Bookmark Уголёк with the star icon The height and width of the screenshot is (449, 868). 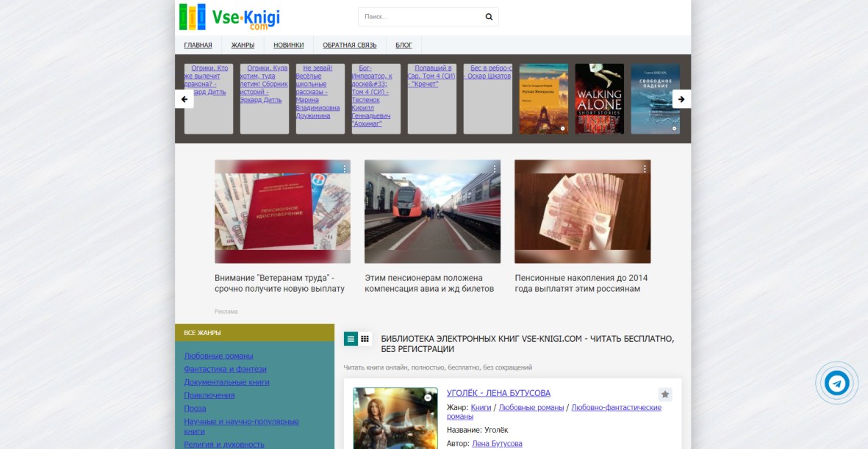(x=664, y=395)
